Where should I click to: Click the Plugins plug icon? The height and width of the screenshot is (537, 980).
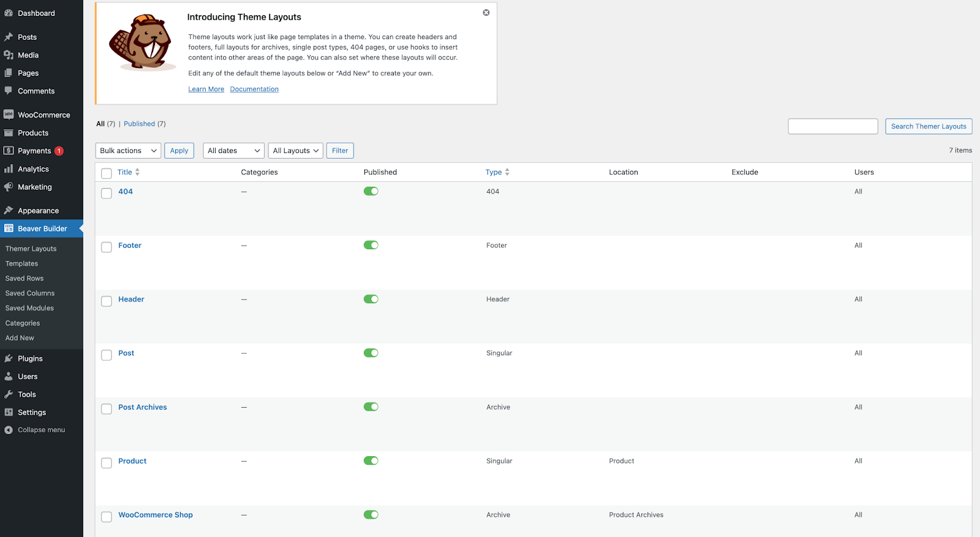tap(9, 358)
